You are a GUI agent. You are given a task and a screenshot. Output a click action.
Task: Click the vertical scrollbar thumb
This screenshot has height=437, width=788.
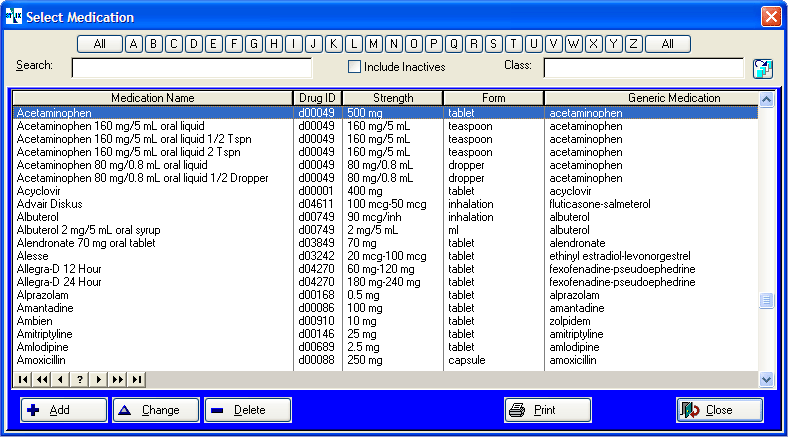click(x=766, y=301)
